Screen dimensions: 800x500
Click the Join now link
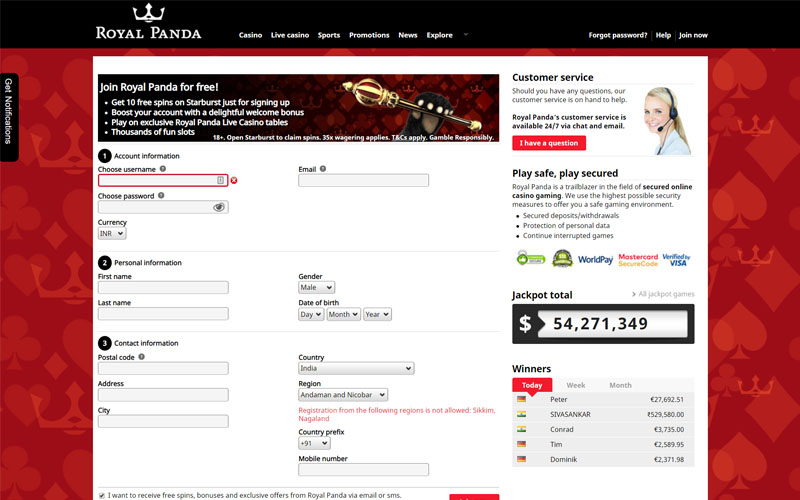point(693,35)
